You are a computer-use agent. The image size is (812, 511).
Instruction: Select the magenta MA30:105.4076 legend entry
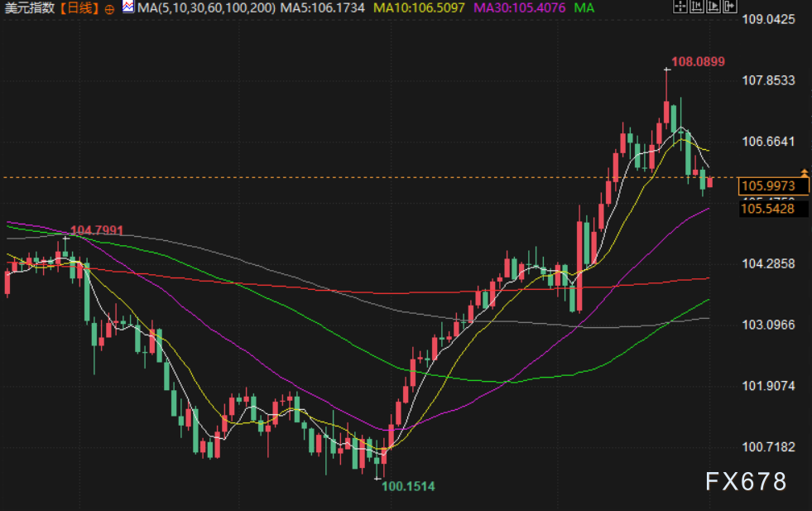[x=520, y=8]
